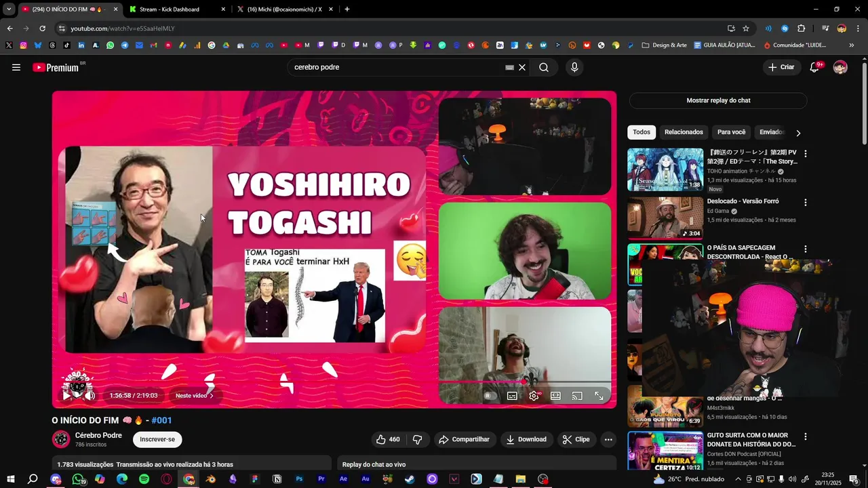Run search with magnifier button
The image size is (868, 488).
click(x=544, y=67)
